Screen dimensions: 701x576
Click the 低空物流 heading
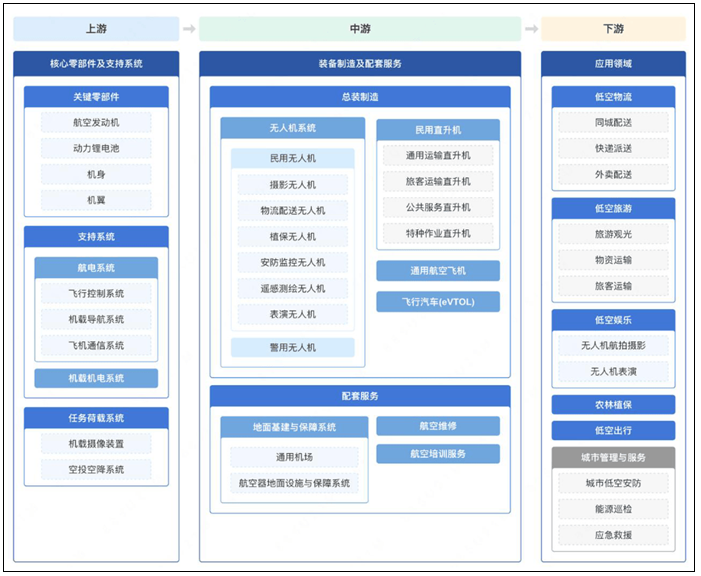point(613,97)
